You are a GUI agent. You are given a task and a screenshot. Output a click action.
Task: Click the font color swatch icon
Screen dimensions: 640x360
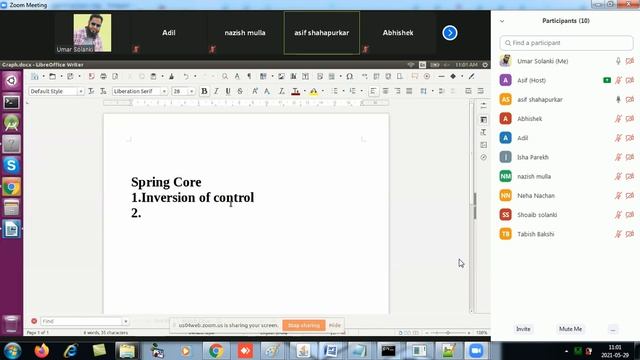pyautogui.click(x=296, y=91)
